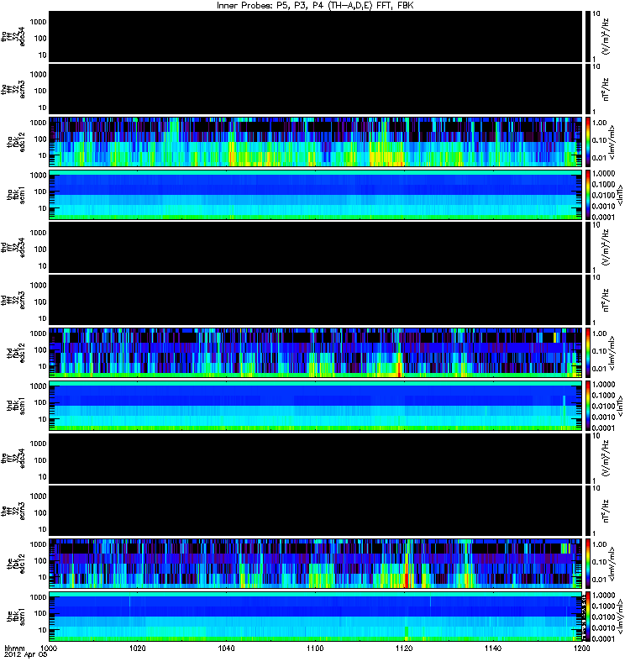Viewport: 630px width, 672px height.
Task: Click the "2012 Apr 05" date label
Action: point(26,655)
